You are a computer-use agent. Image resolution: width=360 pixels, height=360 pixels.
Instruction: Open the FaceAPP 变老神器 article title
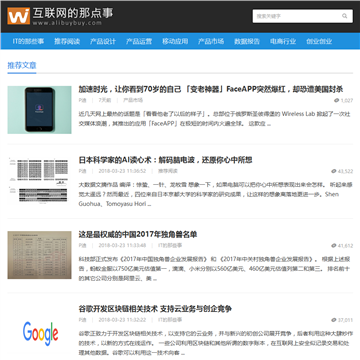coord(211,89)
